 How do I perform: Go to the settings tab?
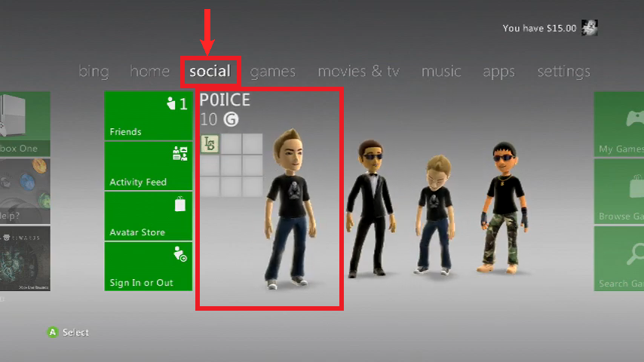point(563,72)
